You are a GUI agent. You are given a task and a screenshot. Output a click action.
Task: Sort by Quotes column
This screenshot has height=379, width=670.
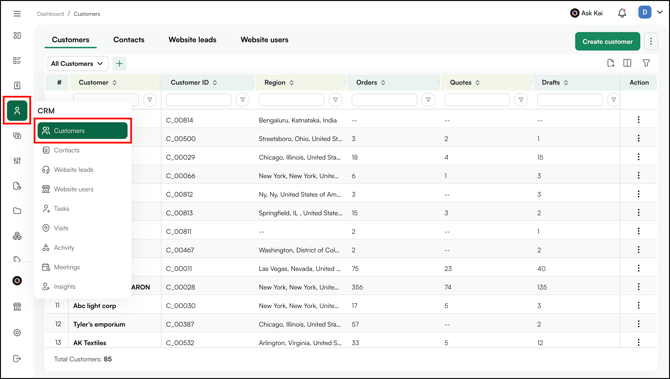[x=478, y=82]
